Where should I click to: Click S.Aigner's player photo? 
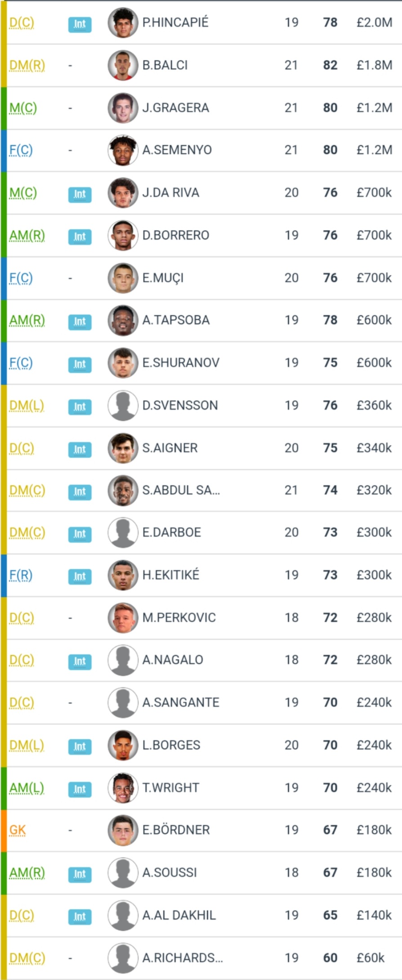[123, 448]
